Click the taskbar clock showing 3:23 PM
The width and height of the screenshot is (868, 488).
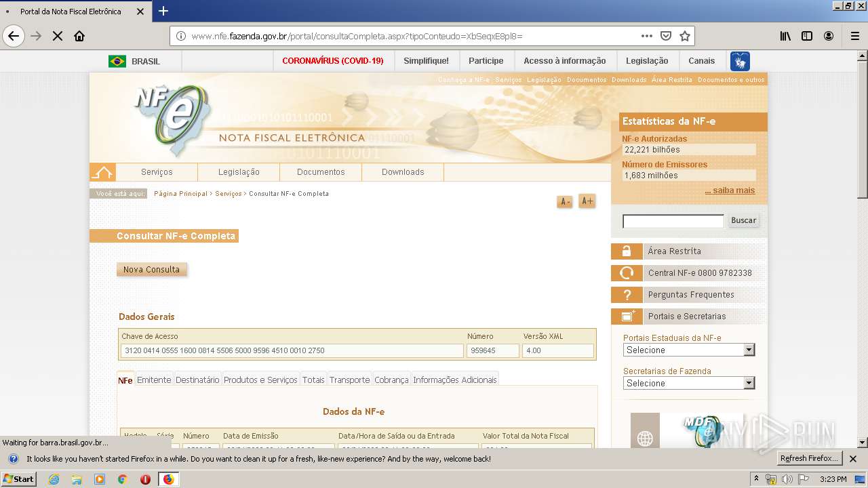click(833, 479)
